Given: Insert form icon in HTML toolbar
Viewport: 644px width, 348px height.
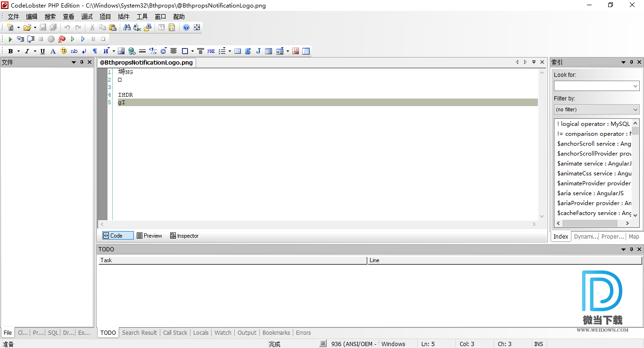Looking at the screenshot, I should click(269, 51).
